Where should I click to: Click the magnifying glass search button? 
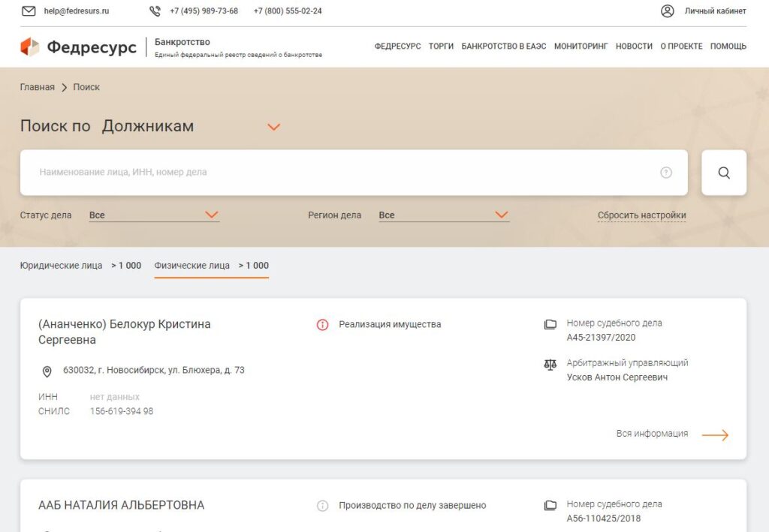point(723,173)
